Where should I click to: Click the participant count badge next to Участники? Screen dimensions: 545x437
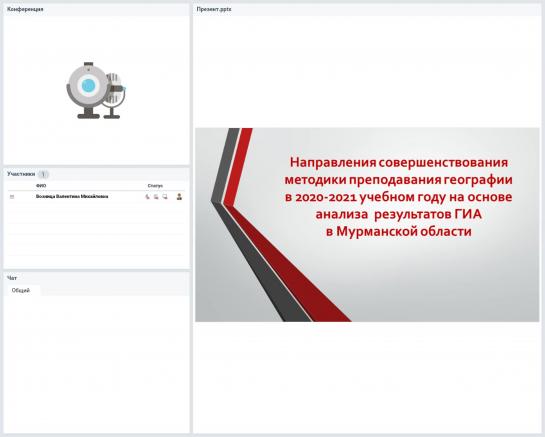pos(43,174)
